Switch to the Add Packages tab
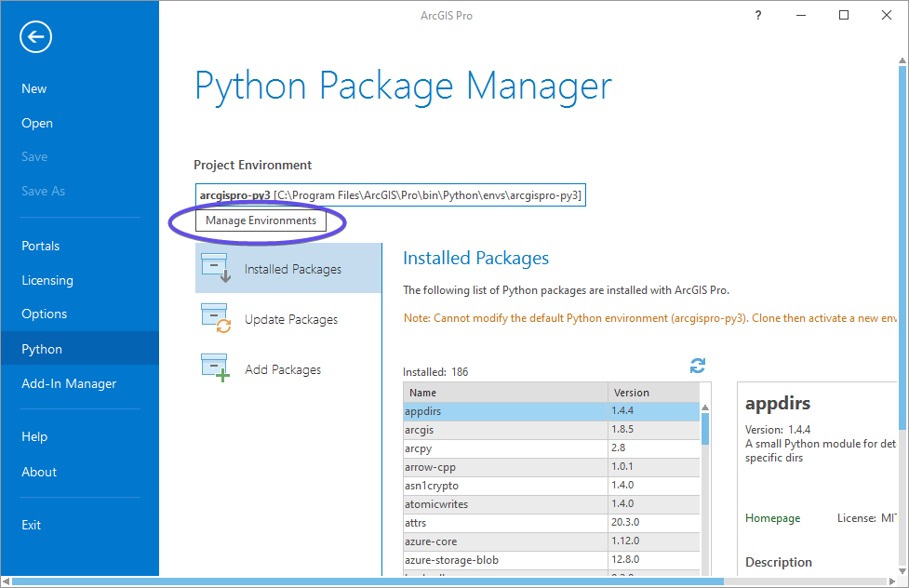Screen dimensions: 909x588 [x=288, y=369]
